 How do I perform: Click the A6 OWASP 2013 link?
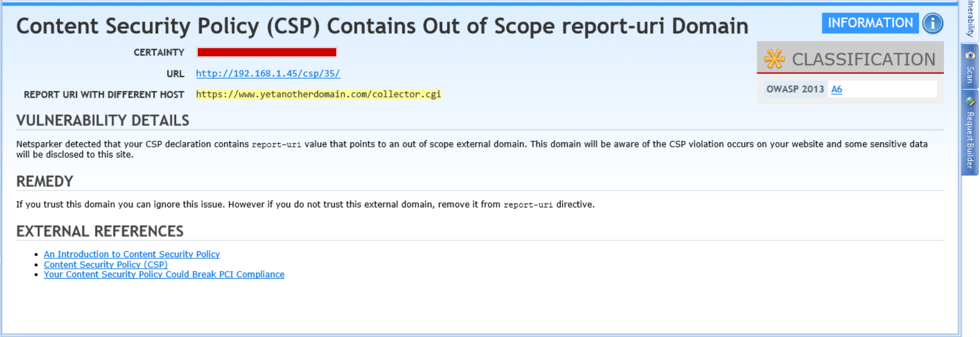837,89
